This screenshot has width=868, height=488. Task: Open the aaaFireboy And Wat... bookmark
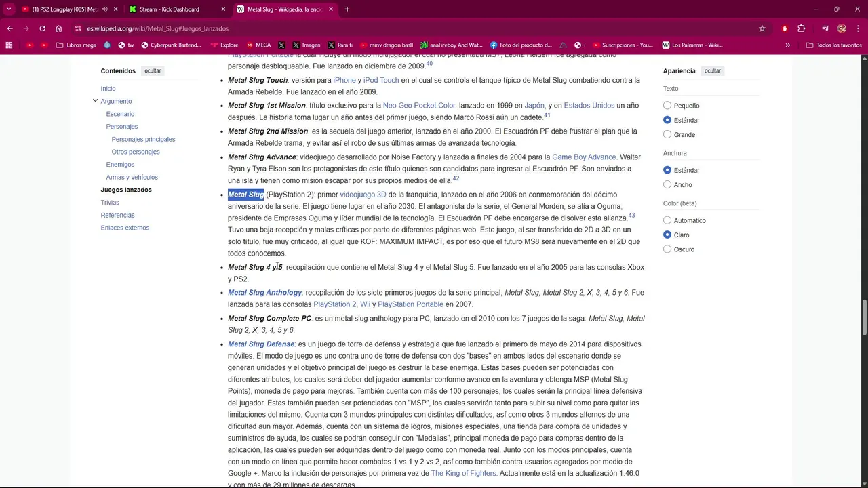pyautogui.click(x=452, y=45)
